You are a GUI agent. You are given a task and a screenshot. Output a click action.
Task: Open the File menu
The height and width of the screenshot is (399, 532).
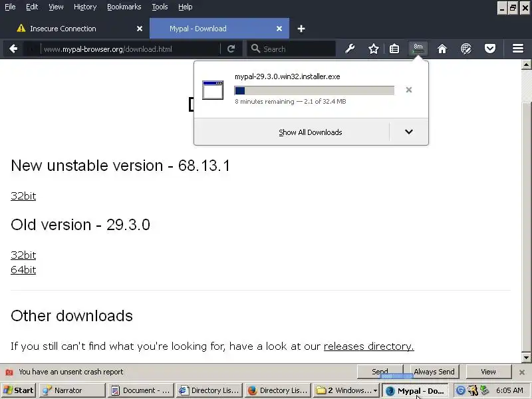10,7
